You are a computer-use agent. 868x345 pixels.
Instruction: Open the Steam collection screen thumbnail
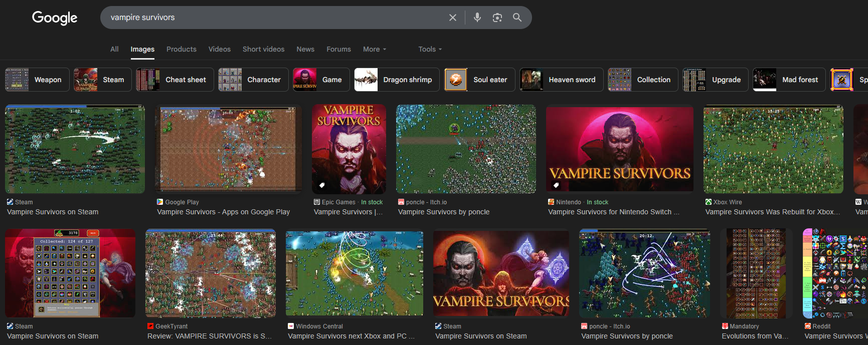(x=70, y=273)
